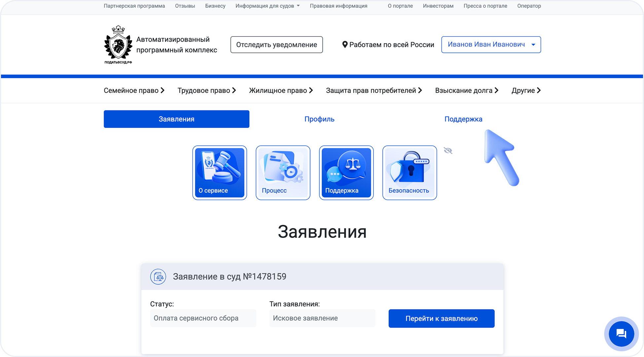644x357 pixels.
Task: Open the Процесс card
Action: pyautogui.click(x=283, y=173)
